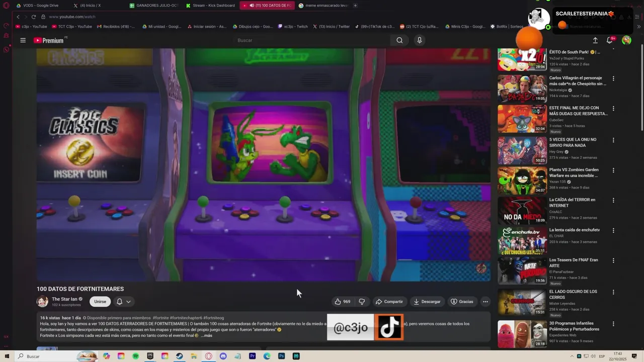Viewport: 644px width, 362px height.
Task: Click the Unirse join button
Action: (100, 302)
